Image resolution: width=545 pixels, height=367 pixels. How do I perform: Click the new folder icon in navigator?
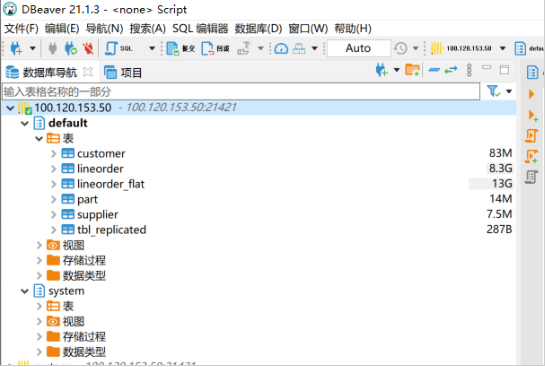[x=413, y=70]
